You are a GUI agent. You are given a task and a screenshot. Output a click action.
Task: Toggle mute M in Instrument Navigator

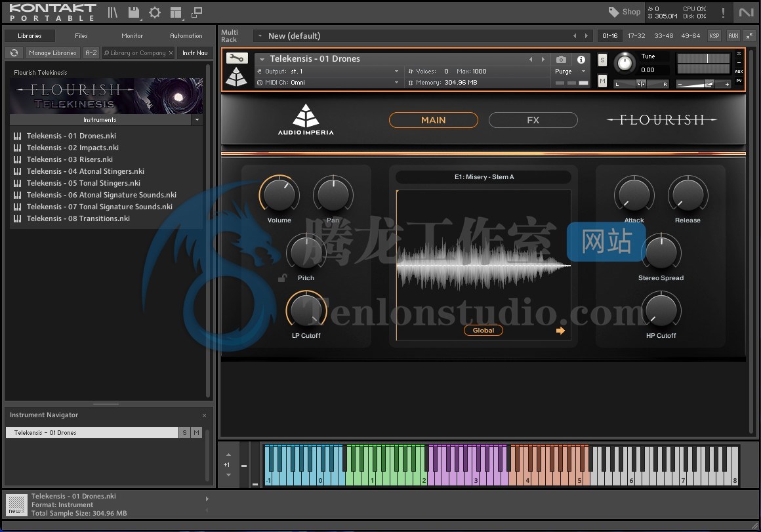tap(197, 432)
